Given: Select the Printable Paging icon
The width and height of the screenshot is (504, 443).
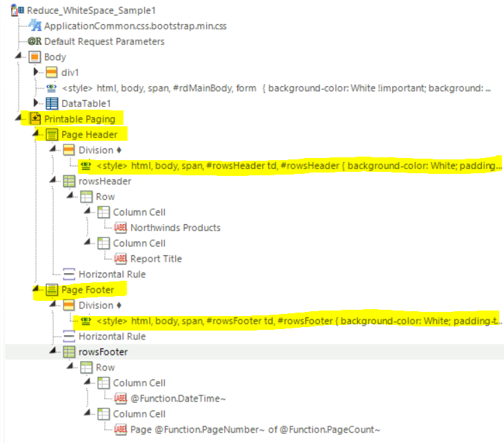Looking at the screenshot, I should tap(35, 119).
